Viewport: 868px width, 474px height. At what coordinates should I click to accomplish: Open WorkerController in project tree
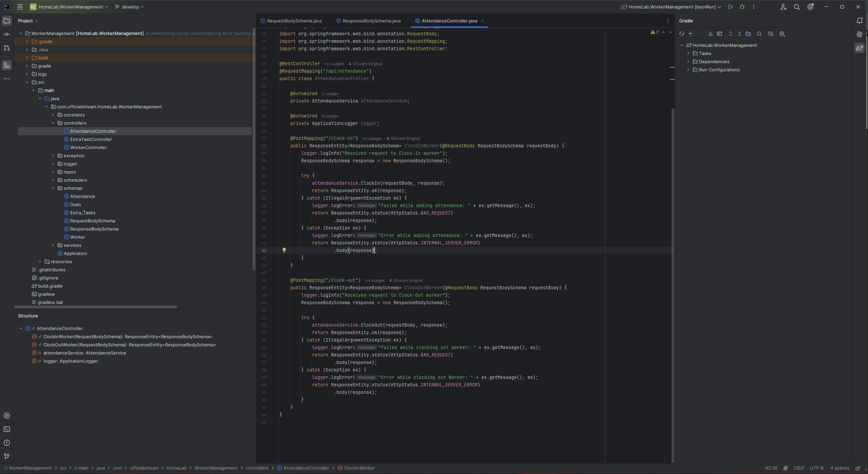88,147
